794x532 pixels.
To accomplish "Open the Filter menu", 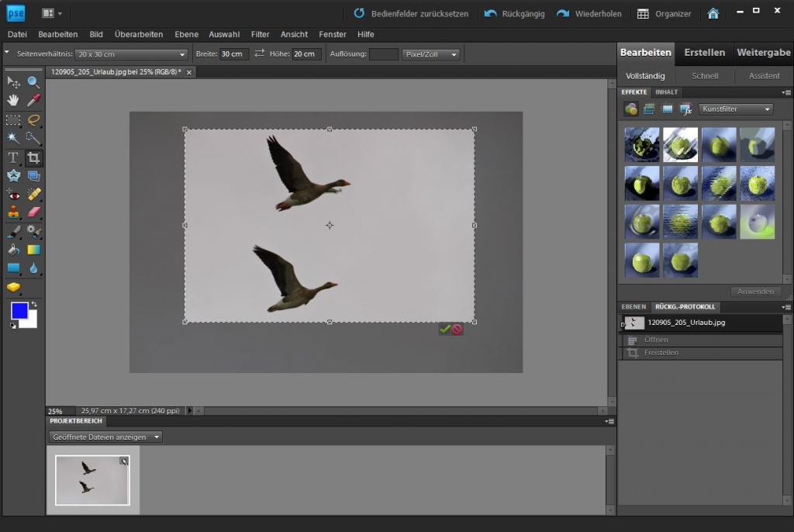I will click(261, 34).
